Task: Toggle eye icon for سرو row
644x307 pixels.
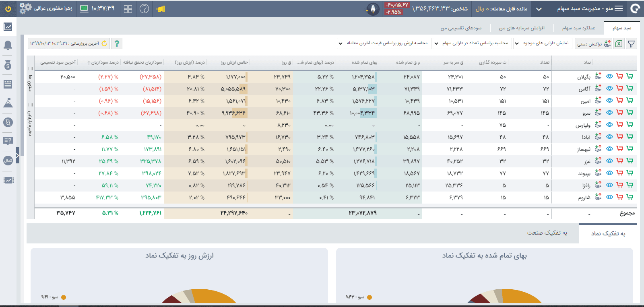Action: pos(610,112)
